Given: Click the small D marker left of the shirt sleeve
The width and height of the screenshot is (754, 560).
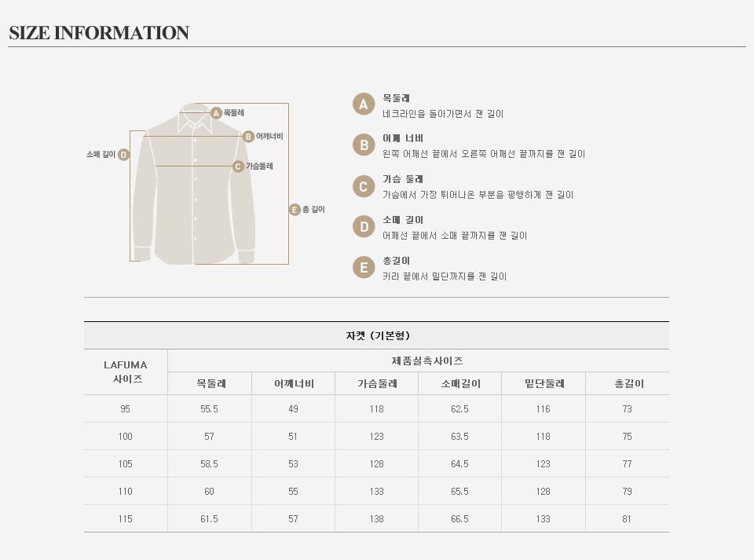Looking at the screenshot, I should point(123,155).
